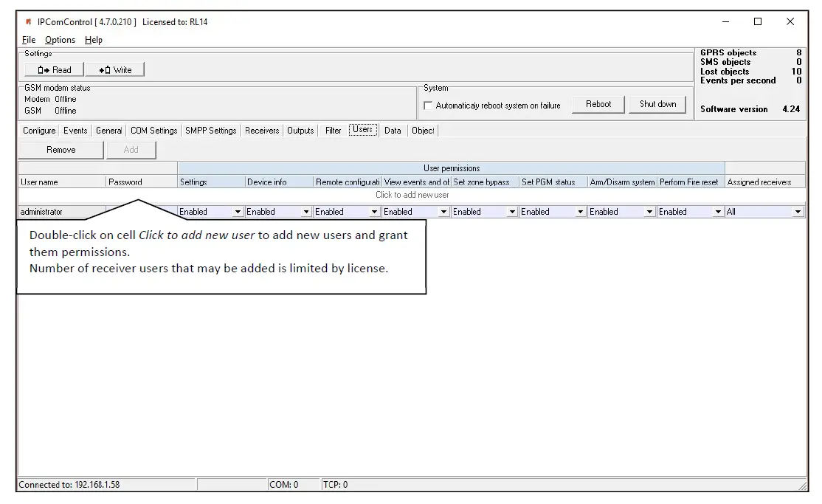Click the Perform Fire reset column header
This screenshot has width=822, height=504.
pos(691,182)
